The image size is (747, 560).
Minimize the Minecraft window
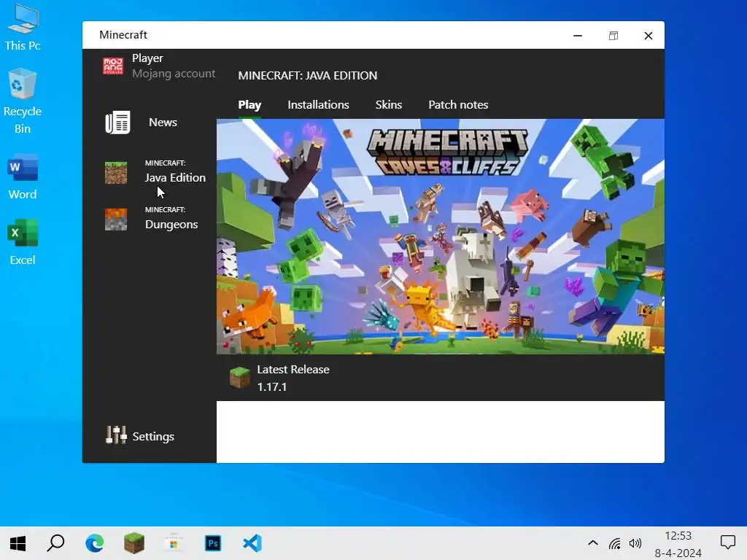point(578,36)
